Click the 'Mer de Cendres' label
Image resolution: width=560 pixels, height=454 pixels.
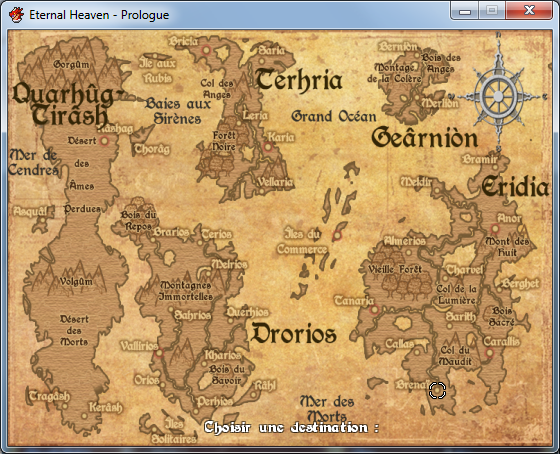tap(33, 163)
